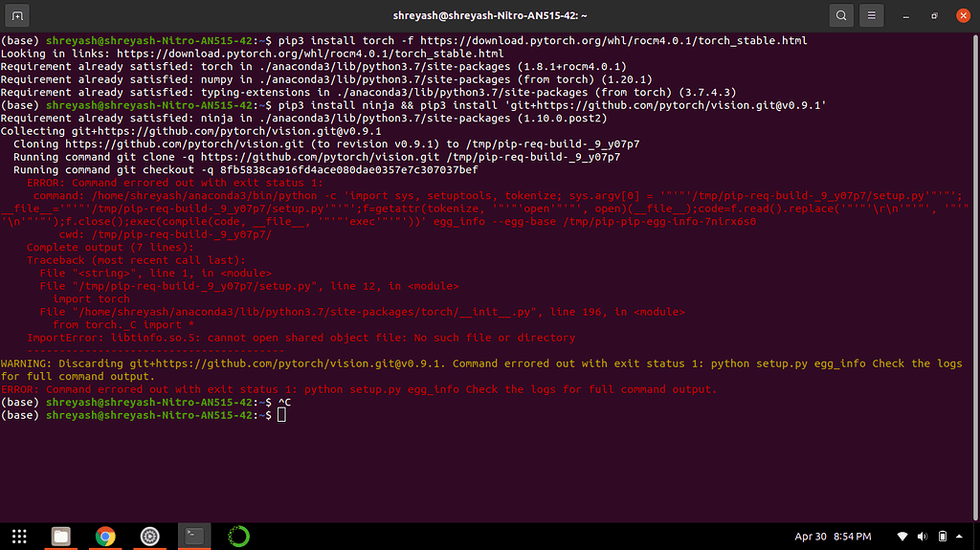Maximize the terminal window
This screenshot has height=550, width=980.
click(934, 15)
